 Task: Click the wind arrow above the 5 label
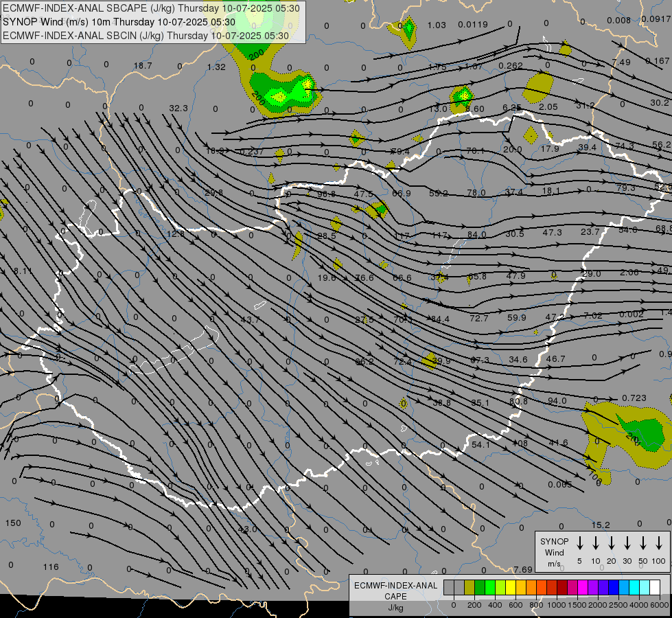pyautogui.click(x=580, y=543)
